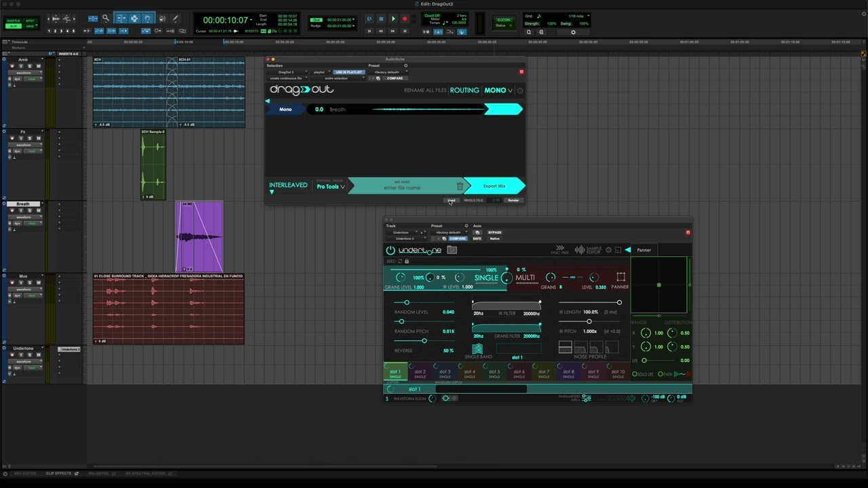Screen dimensions: 868x488
Task: Click Return to Zero transport button
Action: 369,31
